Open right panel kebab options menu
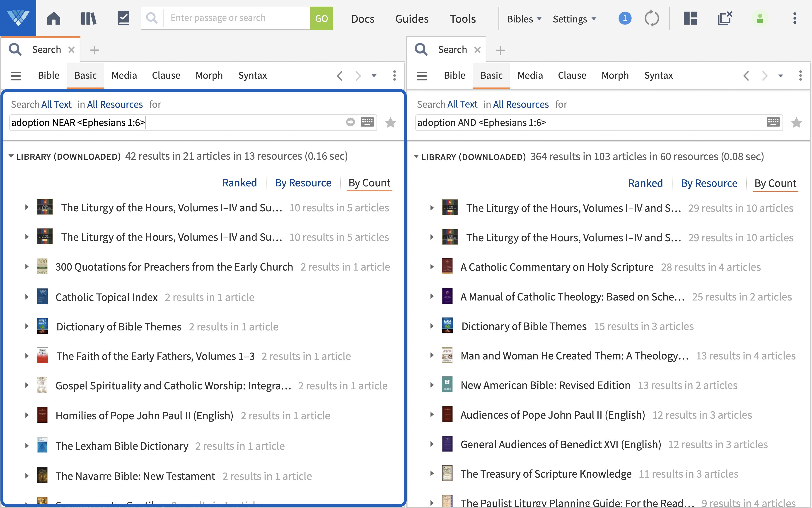Screen dimensions: 812x508 [800, 76]
